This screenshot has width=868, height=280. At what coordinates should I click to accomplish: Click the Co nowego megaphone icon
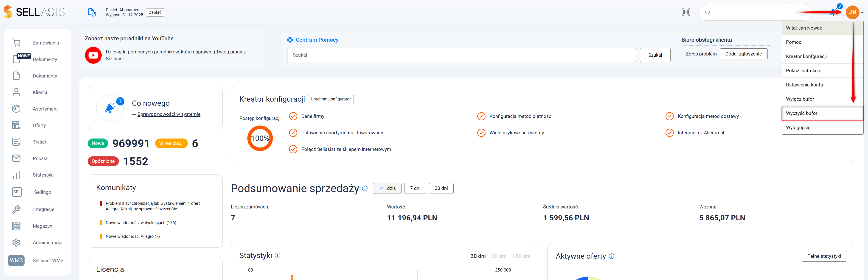(110, 108)
